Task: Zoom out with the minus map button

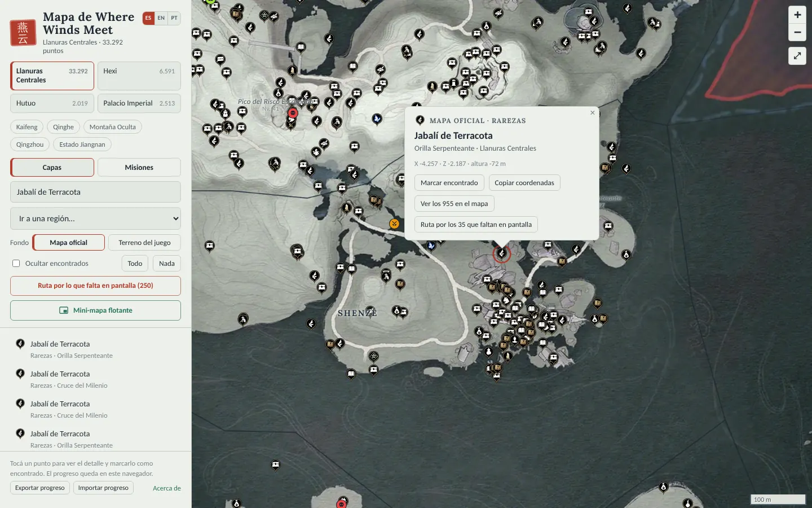Action: coord(797,32)
